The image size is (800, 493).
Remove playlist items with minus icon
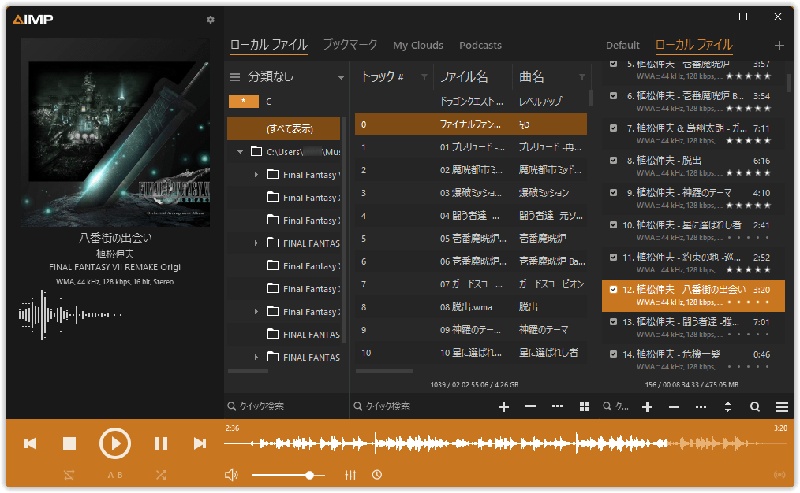tap(674, 407)
